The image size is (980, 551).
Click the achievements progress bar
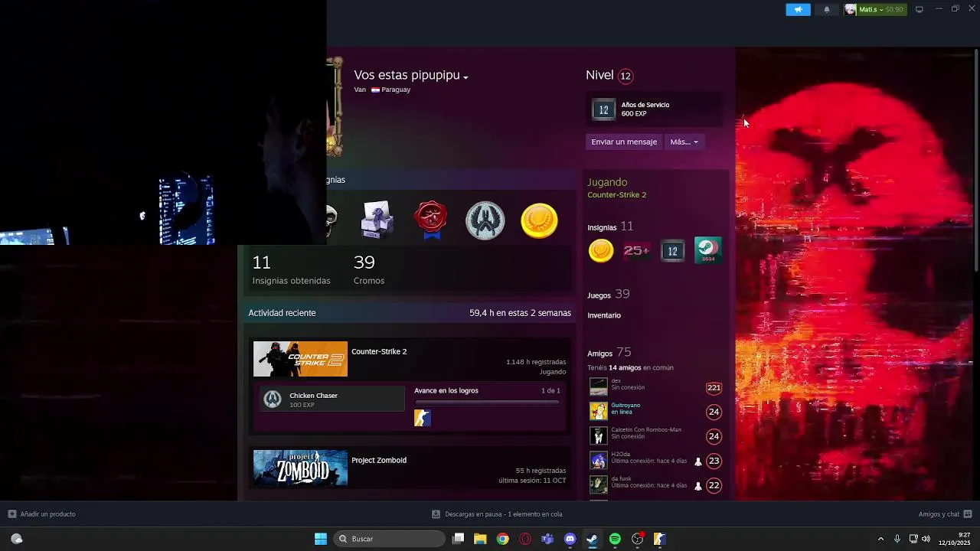(487, 402)
